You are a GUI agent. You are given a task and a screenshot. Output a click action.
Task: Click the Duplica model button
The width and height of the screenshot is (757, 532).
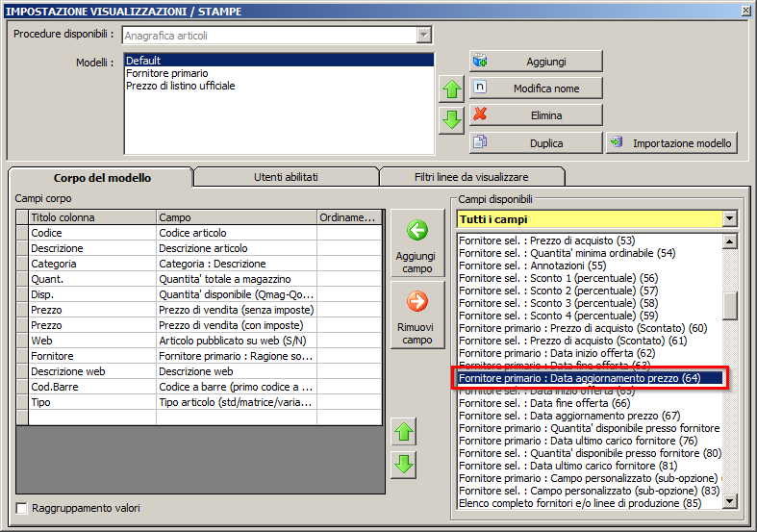[x=536, y=143]
